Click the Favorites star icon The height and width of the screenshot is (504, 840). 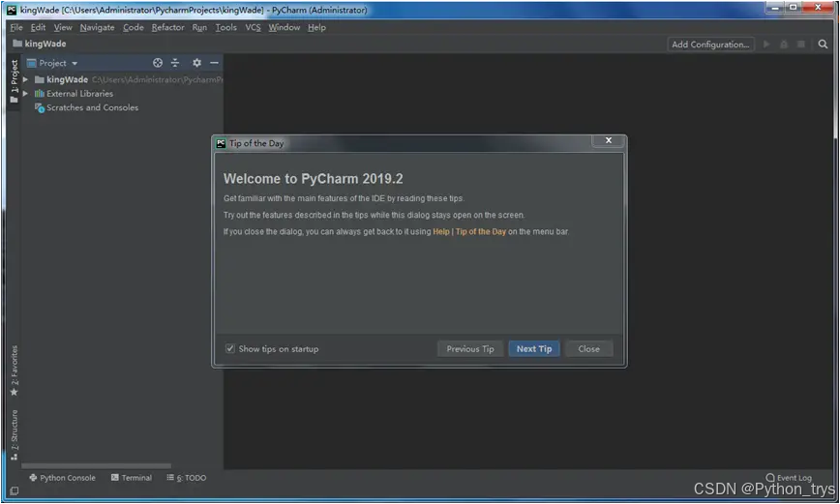pos(14,393)
